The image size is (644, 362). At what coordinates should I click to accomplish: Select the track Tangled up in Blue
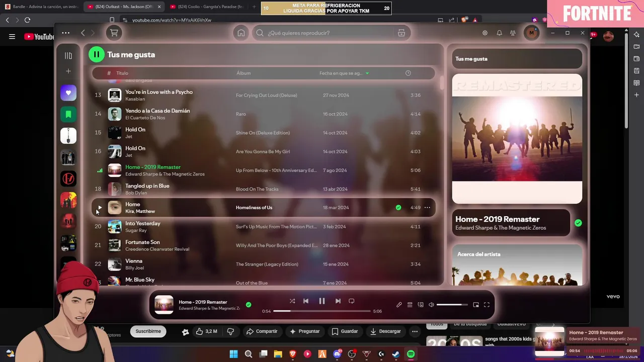tap(147, 186)
